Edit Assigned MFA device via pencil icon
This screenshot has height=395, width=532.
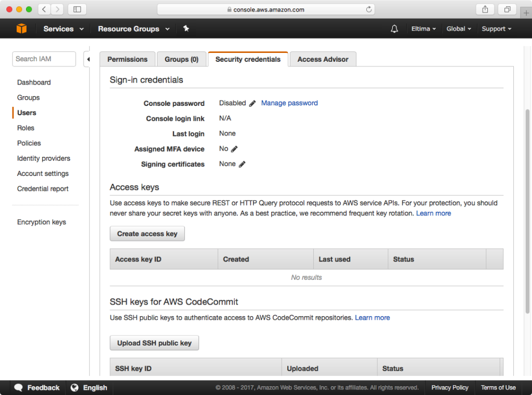pyautogui.click(x=235, y=149)
